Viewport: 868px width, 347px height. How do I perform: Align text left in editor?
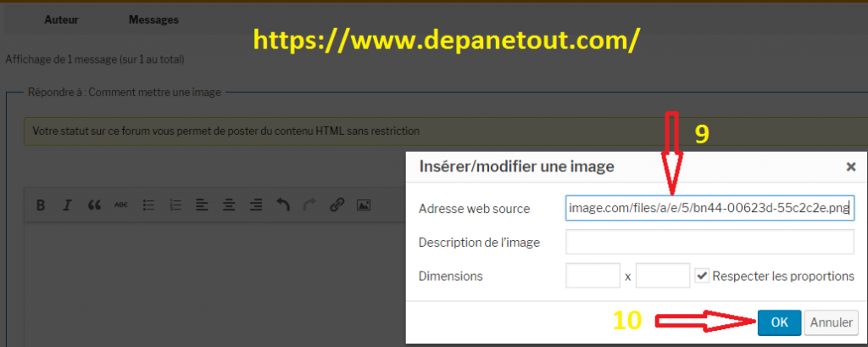coord(202,205)
